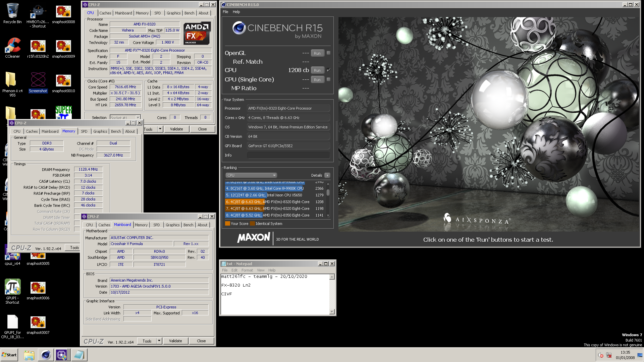Open the Phenom ii x4 955 folder
The width and height of the screenshot is (644, 362).
[12, 84]
